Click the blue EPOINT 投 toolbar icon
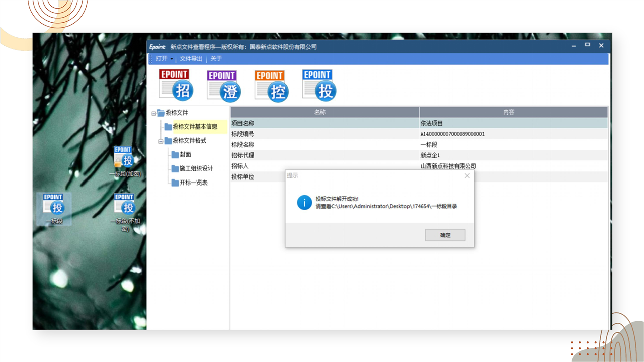The height and width of the screenshot is (362, 644). pyautogui.click(x=319, y=84)
